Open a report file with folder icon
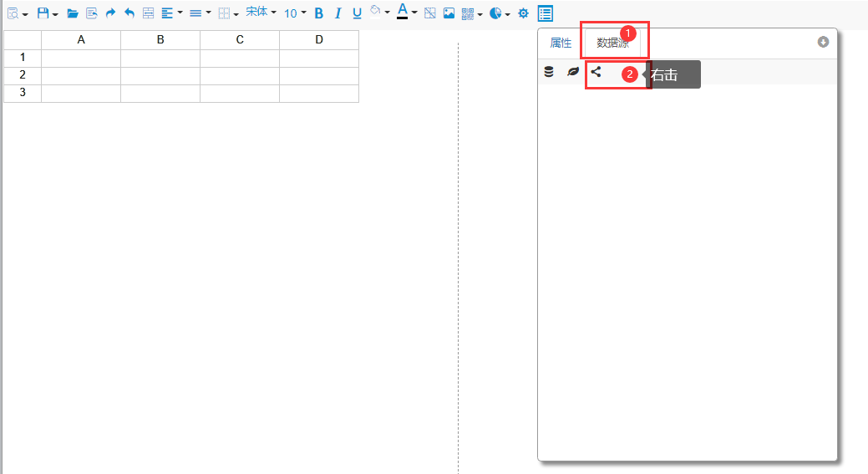Screen dimensions: 868x474 (x=73, y=13)
